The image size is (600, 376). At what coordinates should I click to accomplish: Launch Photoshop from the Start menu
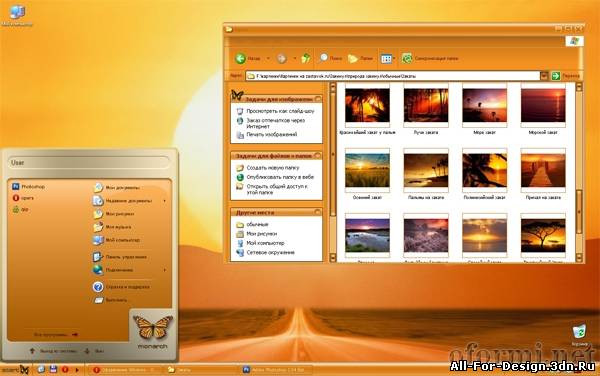(x=29, y=187)
